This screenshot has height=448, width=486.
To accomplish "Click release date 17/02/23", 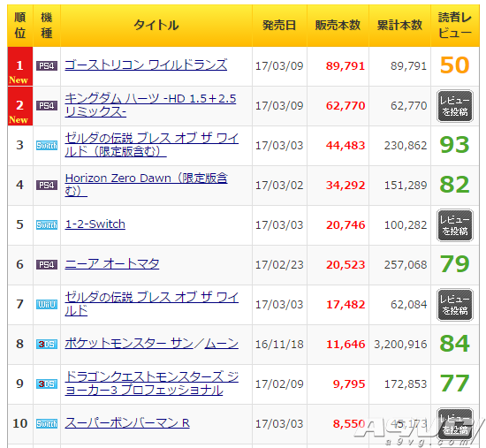I will 279,265.
